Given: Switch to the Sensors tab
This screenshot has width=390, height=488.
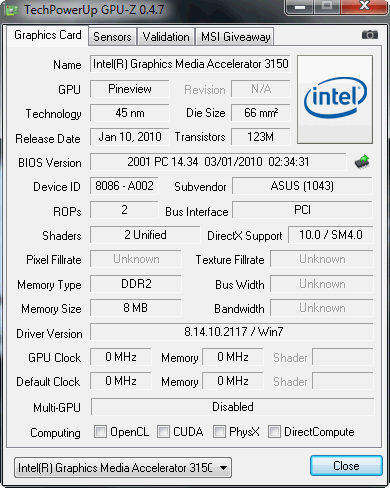Looking at the screenshot, I should [x=112, y=37].
